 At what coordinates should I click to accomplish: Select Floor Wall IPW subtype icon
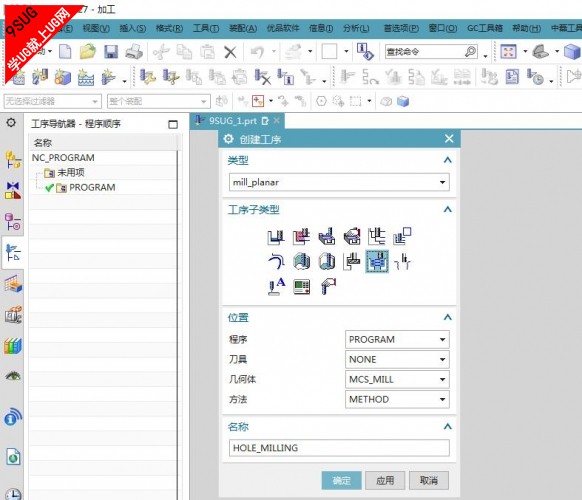301,236
